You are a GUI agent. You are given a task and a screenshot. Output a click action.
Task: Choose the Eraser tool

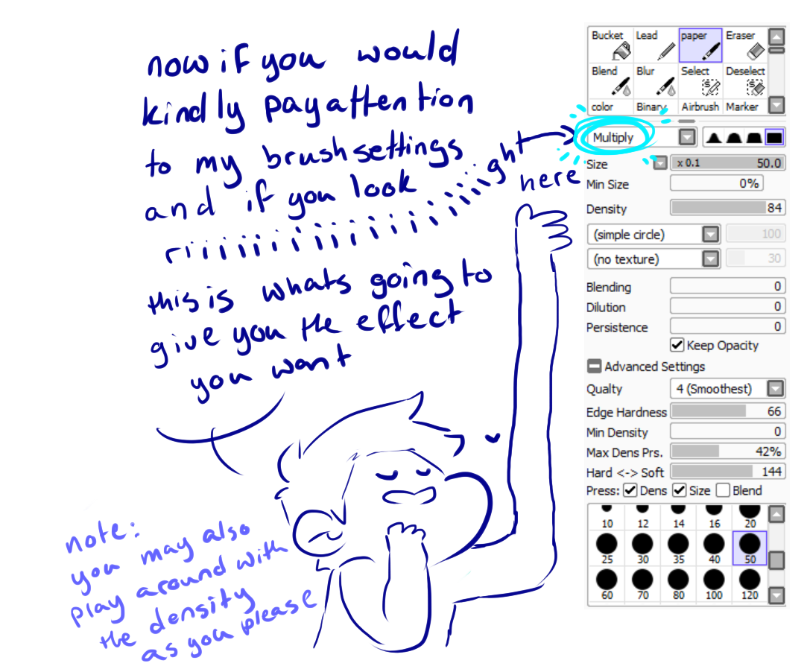coord(744,45)
